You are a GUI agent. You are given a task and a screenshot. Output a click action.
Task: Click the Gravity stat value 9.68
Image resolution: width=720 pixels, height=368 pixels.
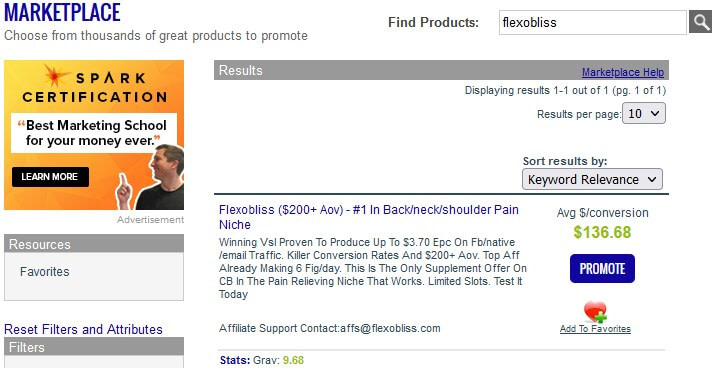293,360
